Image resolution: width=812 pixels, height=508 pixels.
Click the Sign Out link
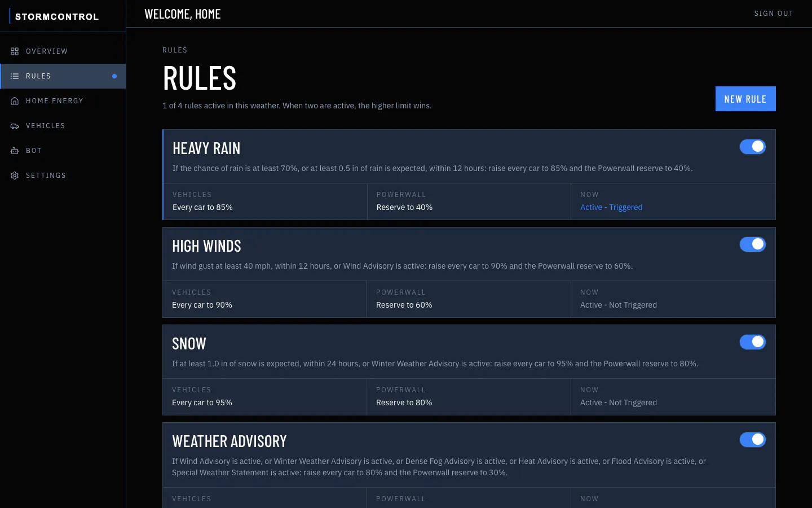pyautogui.click(x=774, y=14)
